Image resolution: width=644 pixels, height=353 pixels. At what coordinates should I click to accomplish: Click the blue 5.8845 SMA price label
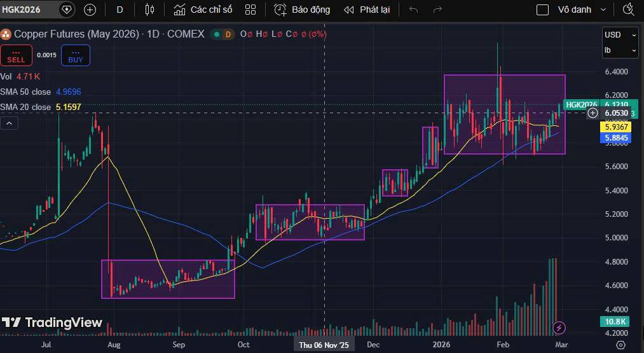[x=617, y=137]
